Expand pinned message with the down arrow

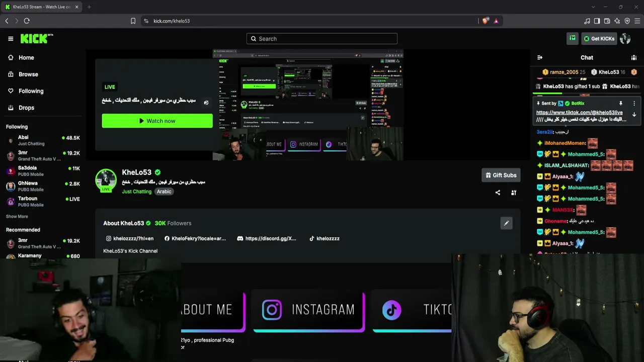tap(634, 115)
